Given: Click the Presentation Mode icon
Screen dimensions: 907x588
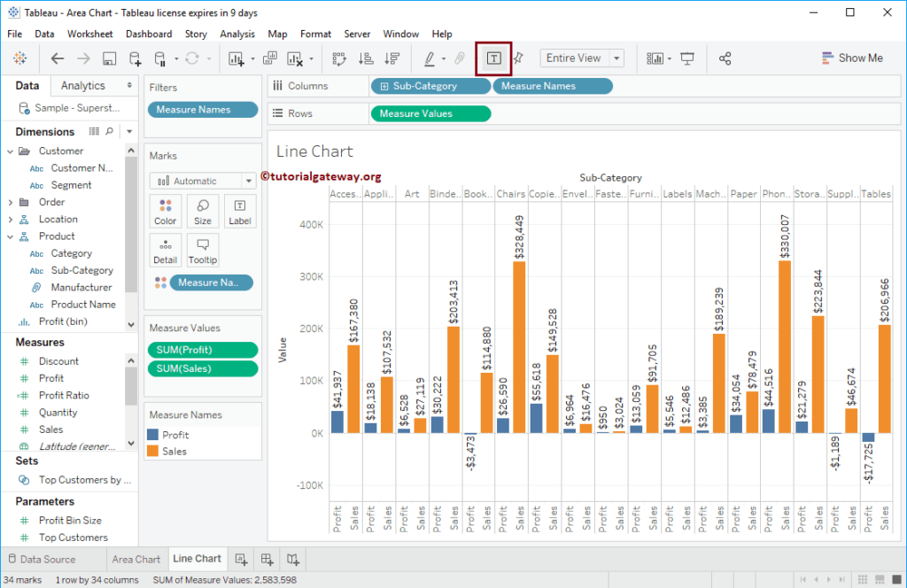Looking at the screenshot, I should tap(687, 58).
